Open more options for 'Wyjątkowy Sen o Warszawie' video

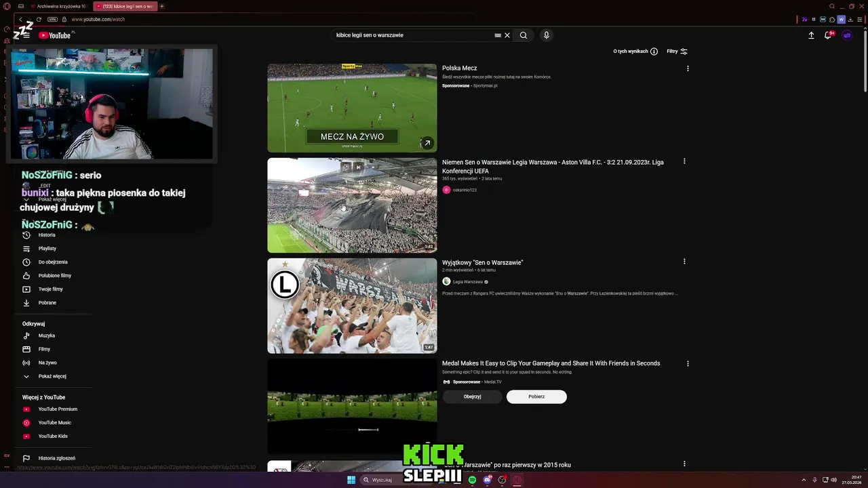[684, 262]
